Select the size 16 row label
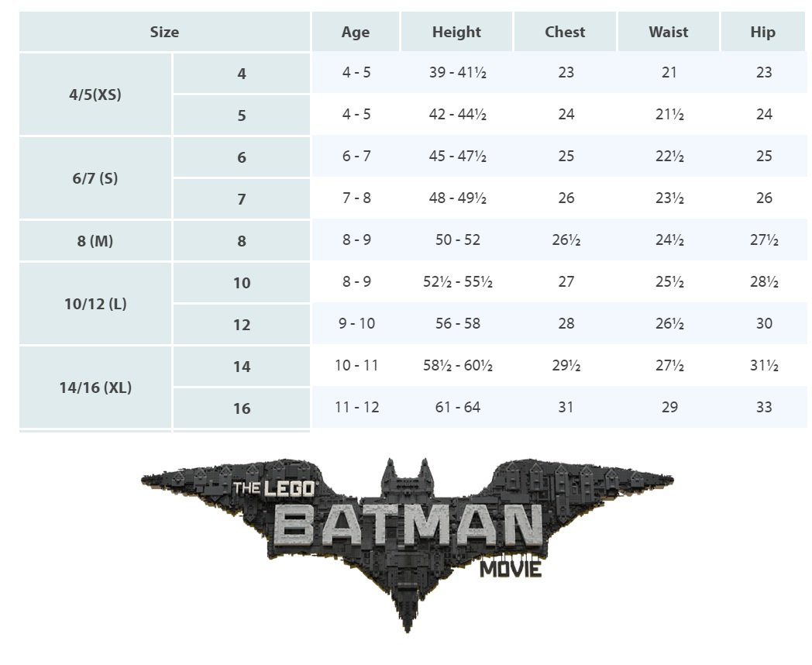This screenshot has height=665, width=812. coord(242,408)
